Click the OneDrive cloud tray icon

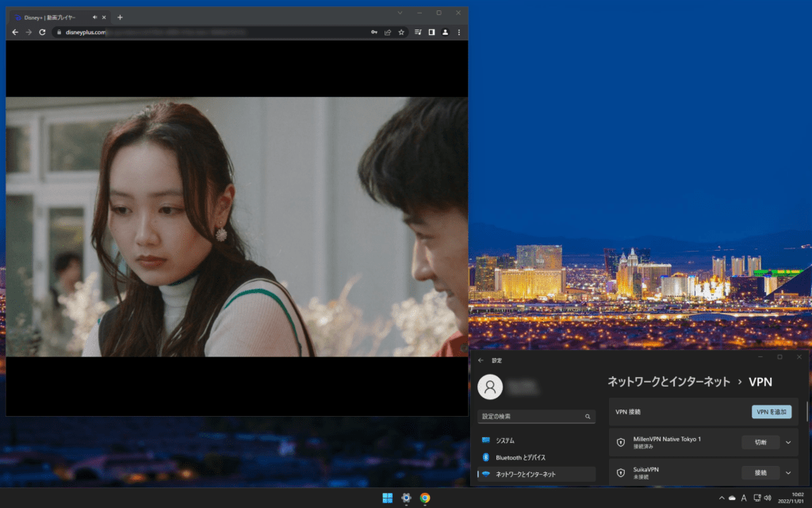(732, 498)
